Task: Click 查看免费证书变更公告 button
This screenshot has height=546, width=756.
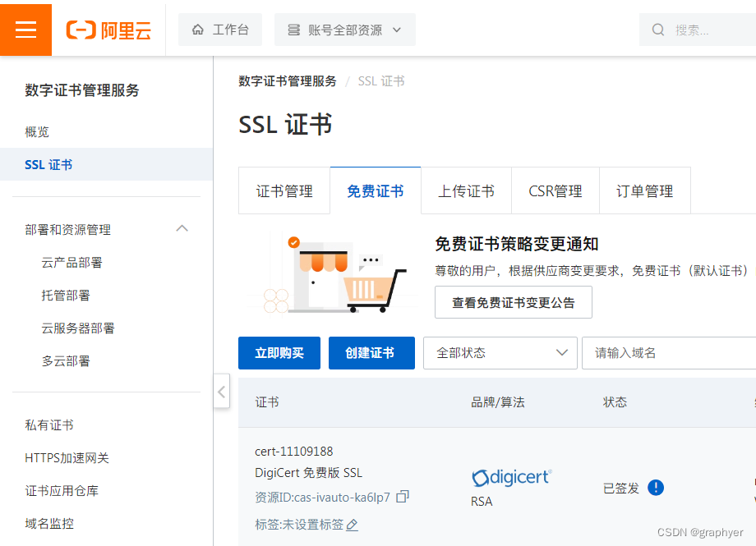Action: click(514, 302)
